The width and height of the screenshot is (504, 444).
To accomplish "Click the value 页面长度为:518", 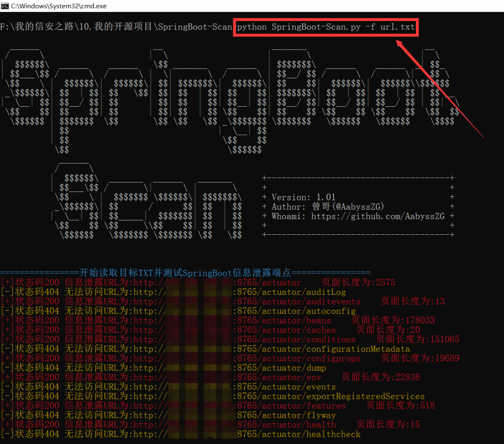I will pos(401,406).
